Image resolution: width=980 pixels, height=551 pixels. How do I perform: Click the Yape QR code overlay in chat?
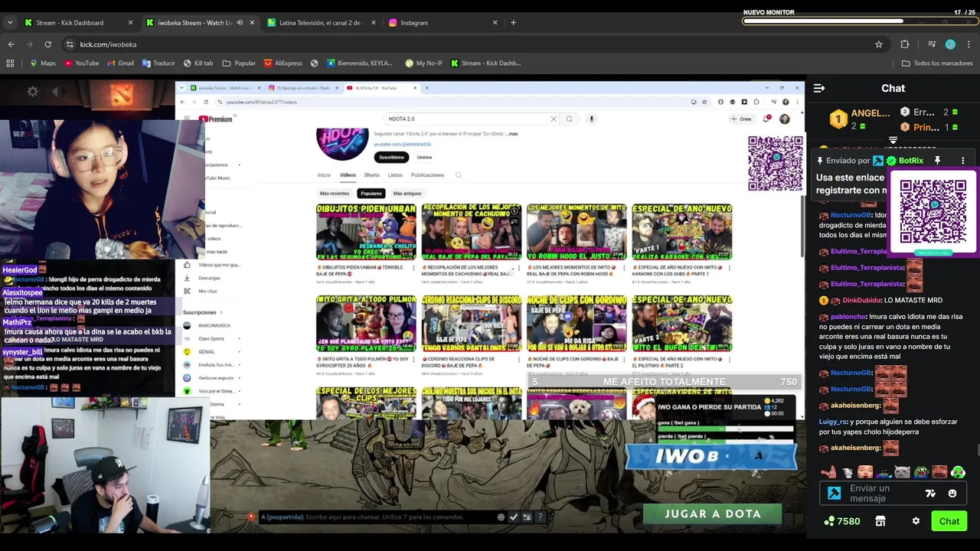coord(933,213)
